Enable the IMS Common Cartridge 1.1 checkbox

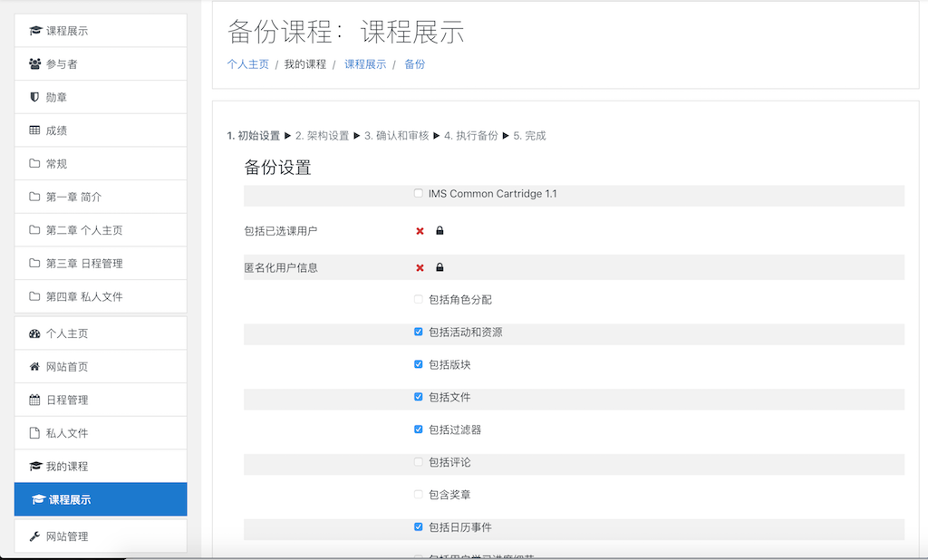419,193
